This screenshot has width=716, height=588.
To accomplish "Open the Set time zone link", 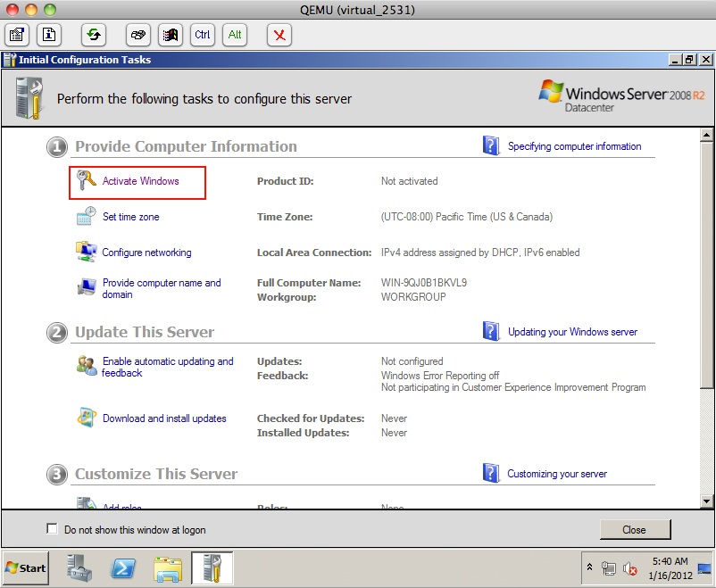I will coord(130,217).
